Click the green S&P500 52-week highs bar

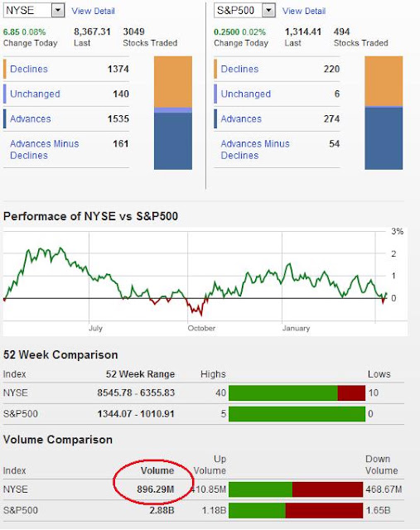point(297,414)
